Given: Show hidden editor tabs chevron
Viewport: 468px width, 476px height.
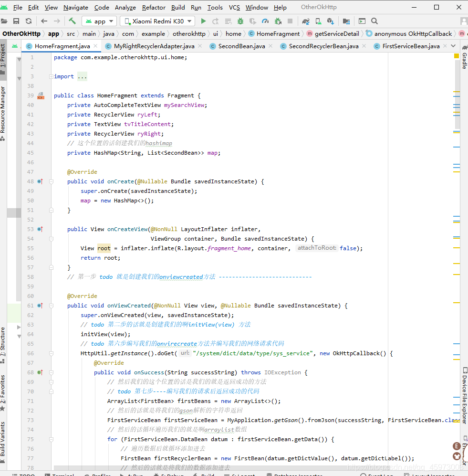Looking at the screenshot, I should point(453,46).
